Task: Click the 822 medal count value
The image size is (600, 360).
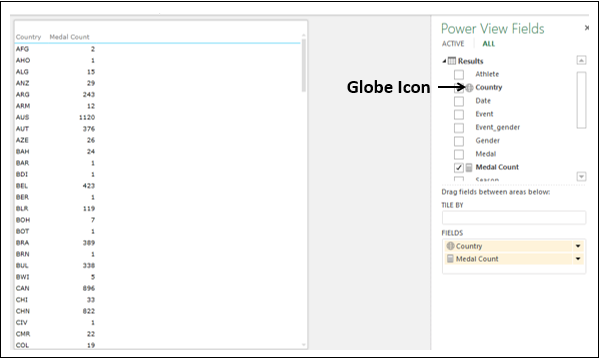Action: tap(89, 311)
